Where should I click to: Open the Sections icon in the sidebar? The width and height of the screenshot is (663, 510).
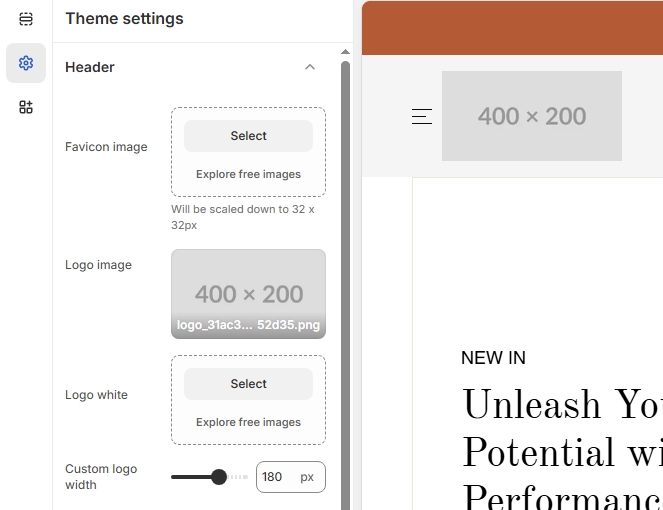click(x=26, y=19)
